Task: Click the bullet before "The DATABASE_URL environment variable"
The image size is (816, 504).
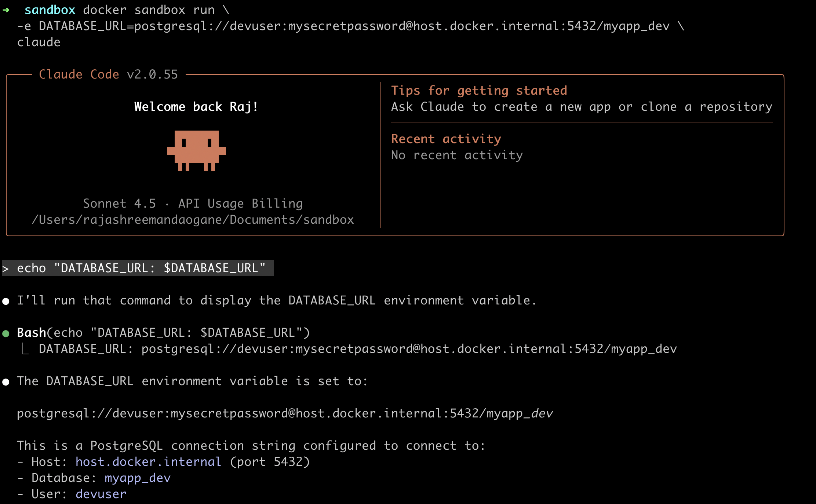Action: pos(6,382)
